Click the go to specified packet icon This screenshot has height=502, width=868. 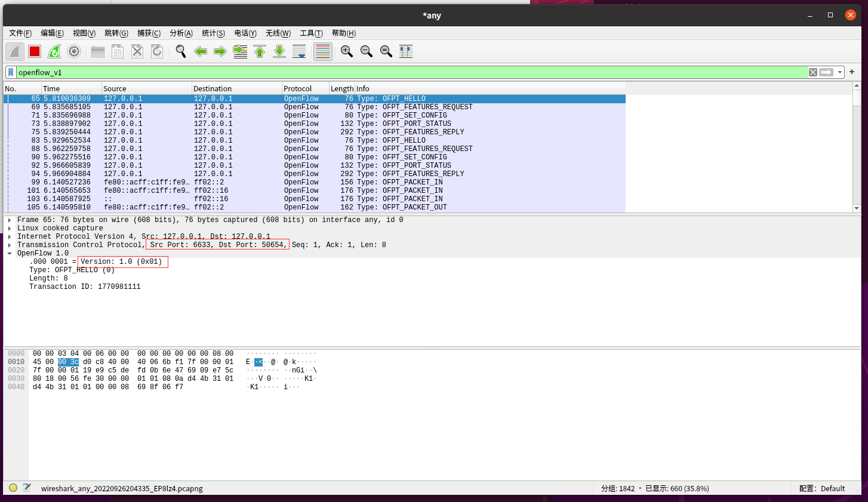[x=240, y=51]
